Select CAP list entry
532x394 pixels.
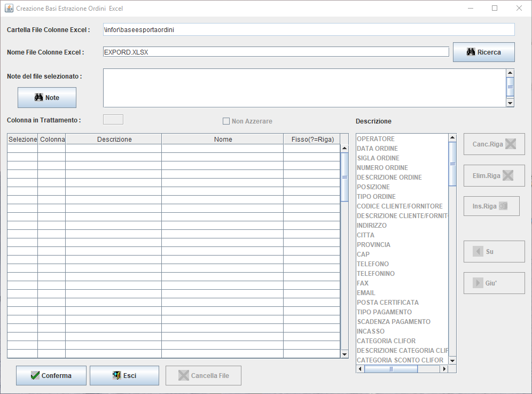pos(402,254)
